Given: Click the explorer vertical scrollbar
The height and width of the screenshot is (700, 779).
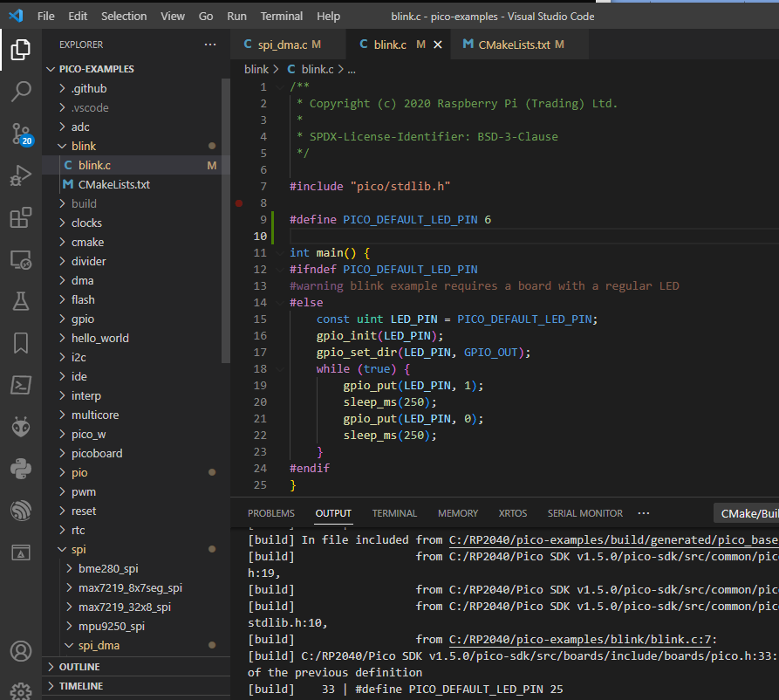Looking at the screenshot, I should pos(226,221).
